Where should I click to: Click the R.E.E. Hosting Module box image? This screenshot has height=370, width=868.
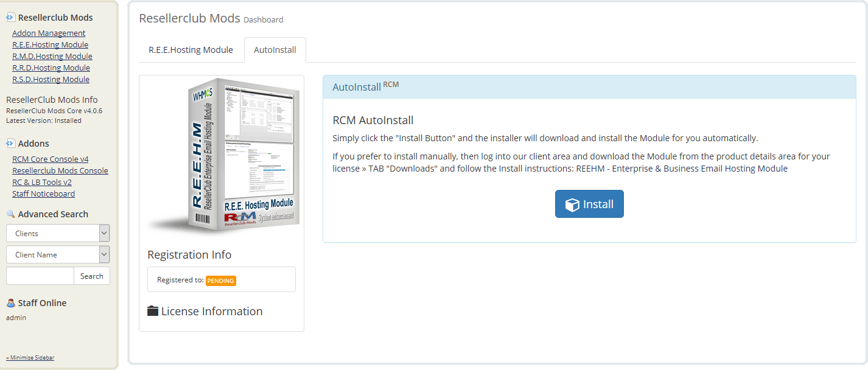(225, 155)
